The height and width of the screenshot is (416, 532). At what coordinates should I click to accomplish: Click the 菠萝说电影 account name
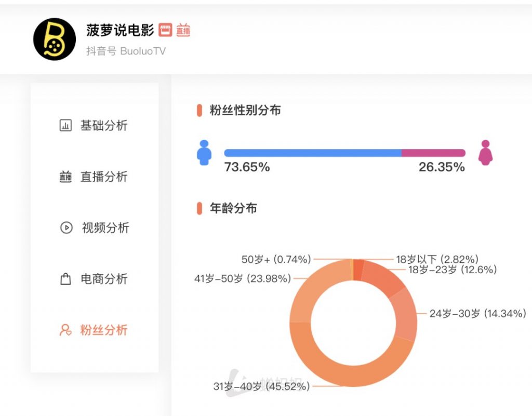tap(120, 30)
